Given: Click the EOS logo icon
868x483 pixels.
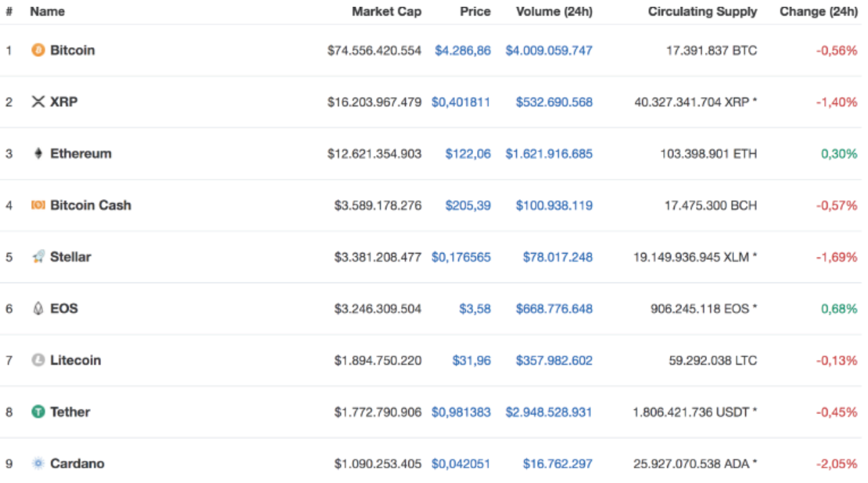Looking at the screenshot, I should [x=38, y=308].
